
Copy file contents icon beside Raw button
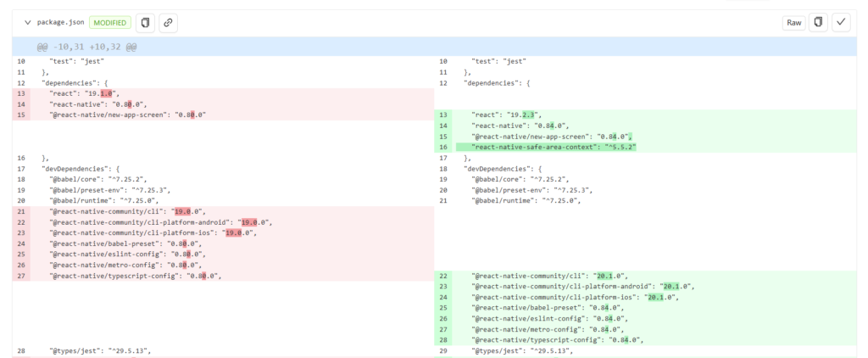pos(819,22)
